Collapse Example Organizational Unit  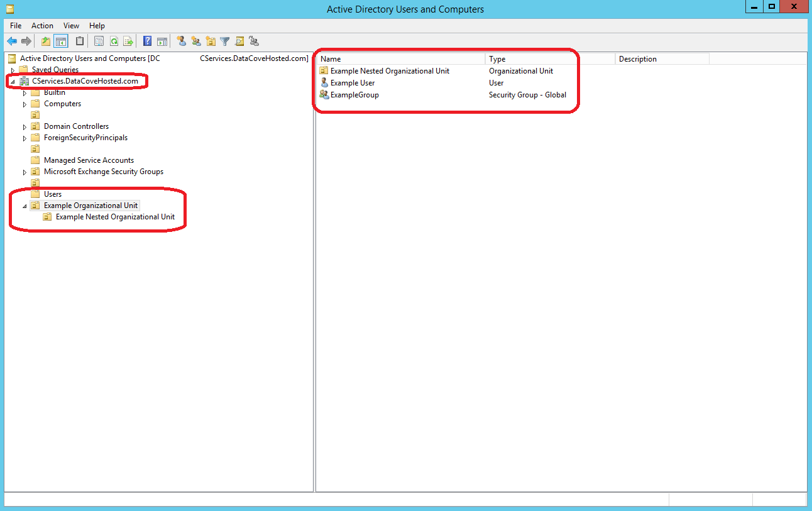24,205
